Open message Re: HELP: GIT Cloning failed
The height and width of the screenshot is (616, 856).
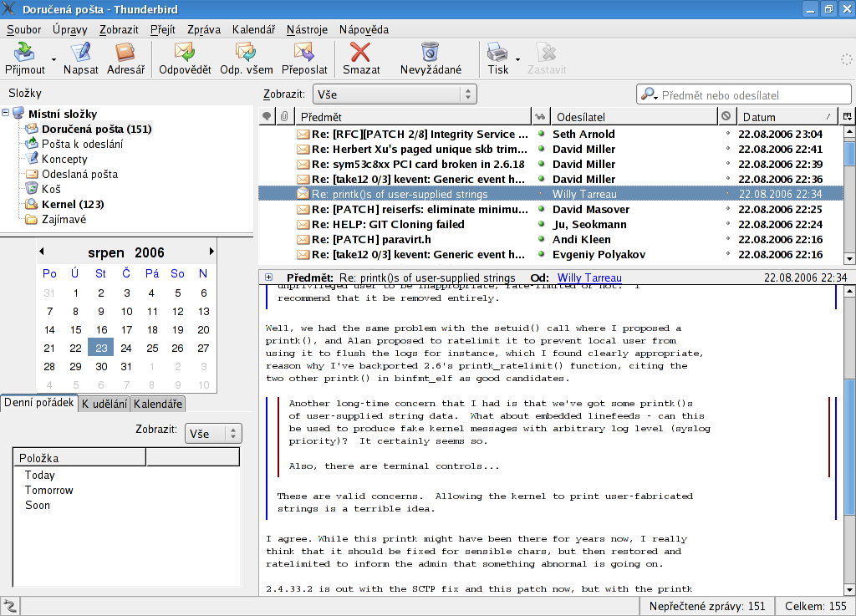pyautogui.click(x=388, y=224)
